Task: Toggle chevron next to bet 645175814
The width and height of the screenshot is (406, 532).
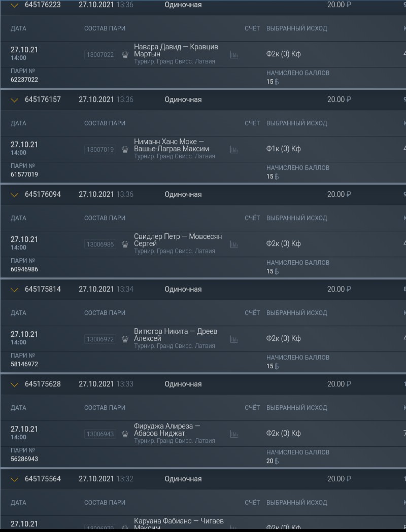Action: pyautogui.click(x=14, y=290)
